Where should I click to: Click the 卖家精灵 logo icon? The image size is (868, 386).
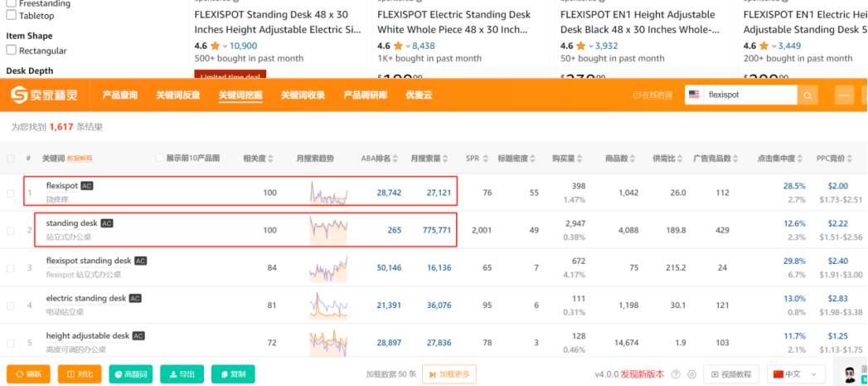pyautogui.click(x=21, y=95)
